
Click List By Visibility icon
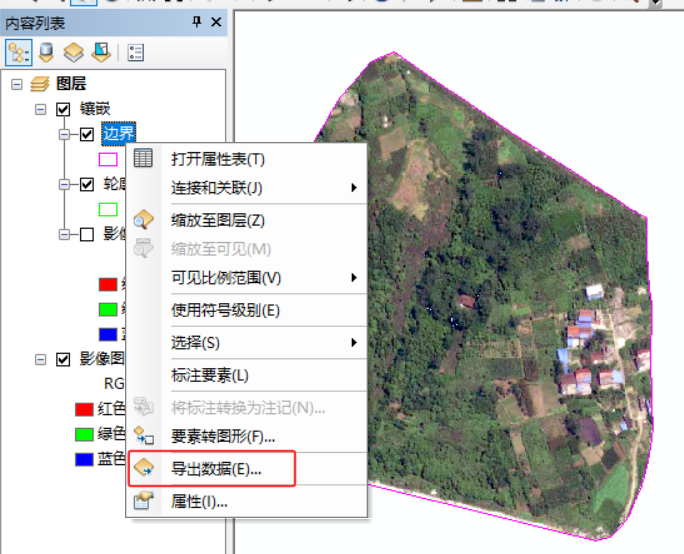tap(73, 53)
